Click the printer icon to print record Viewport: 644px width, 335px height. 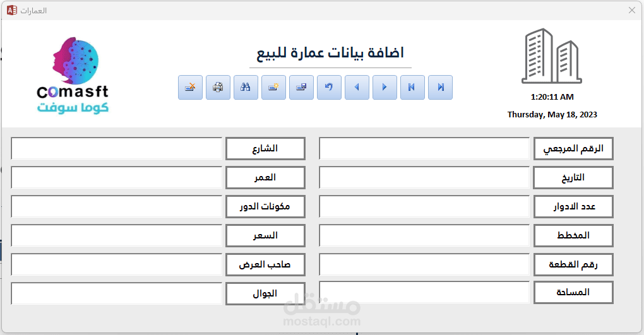[218, 88]
